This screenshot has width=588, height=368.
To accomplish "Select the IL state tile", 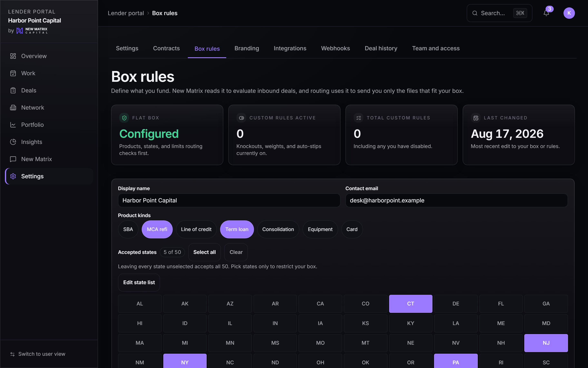I will click(230, 323).
